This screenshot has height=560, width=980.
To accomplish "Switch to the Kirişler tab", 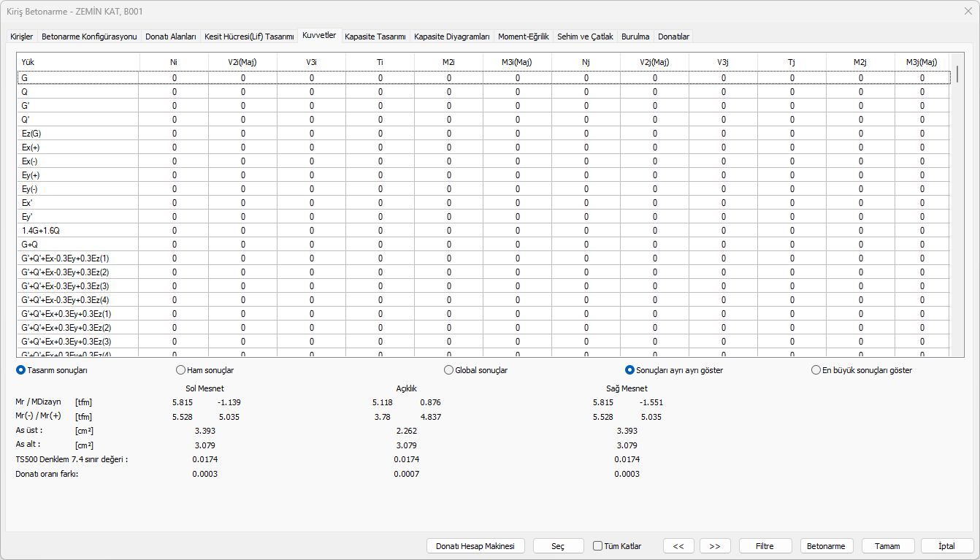I will click(x=21, y=37).
